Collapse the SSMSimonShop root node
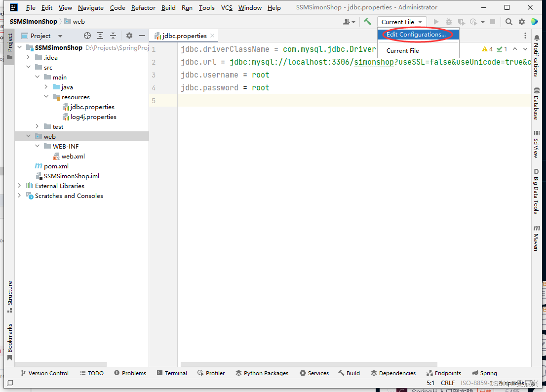 [x=20, y=47]
